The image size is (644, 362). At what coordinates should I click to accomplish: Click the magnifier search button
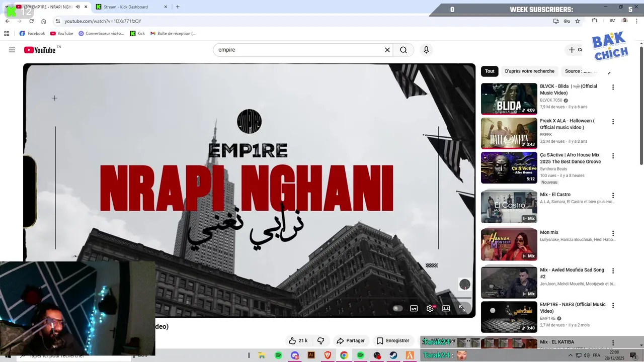(404, 50)
